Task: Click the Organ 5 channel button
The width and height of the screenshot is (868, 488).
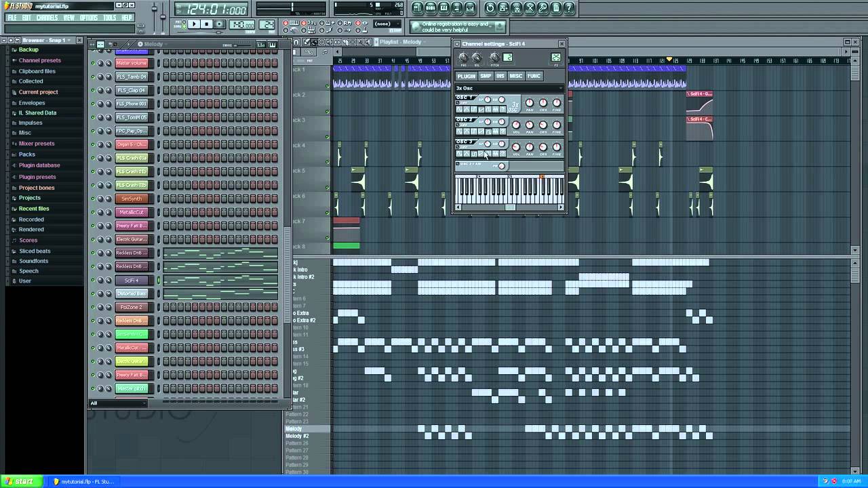Action: [x=132, y=144]
